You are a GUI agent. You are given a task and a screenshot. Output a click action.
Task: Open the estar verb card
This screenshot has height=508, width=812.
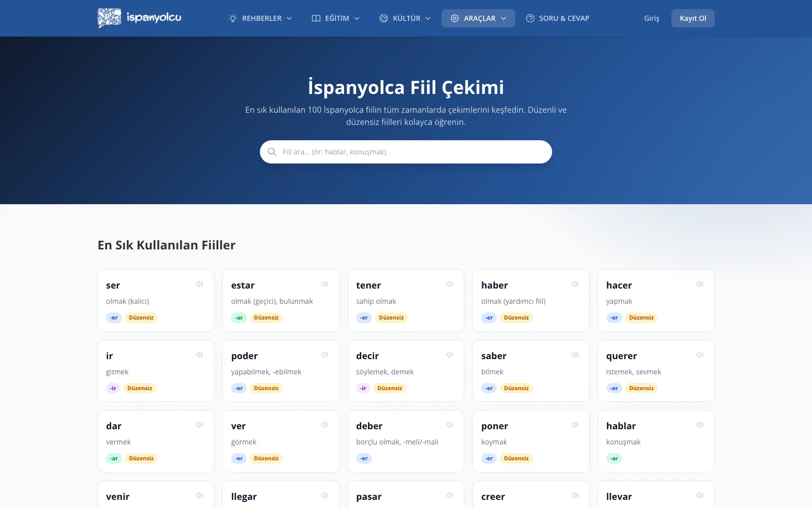tap(281, 300)
